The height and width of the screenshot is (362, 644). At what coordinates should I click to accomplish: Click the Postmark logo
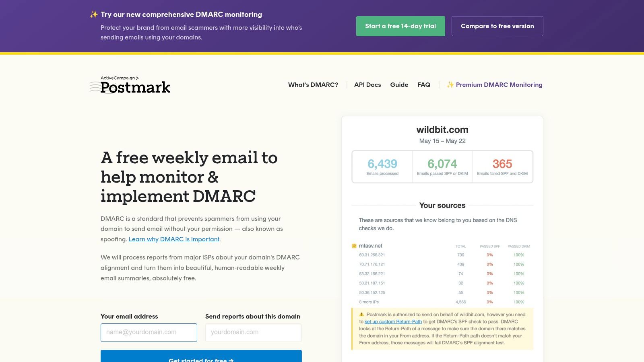pos(130,85)
